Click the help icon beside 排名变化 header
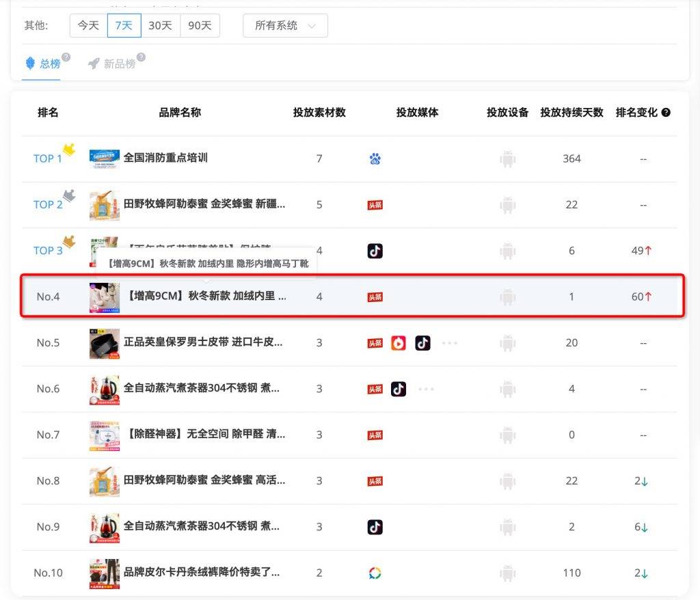 [666, 113]
